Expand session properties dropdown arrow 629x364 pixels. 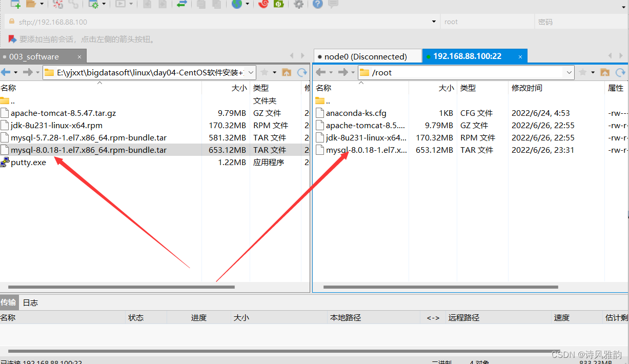tap(104, 4)
